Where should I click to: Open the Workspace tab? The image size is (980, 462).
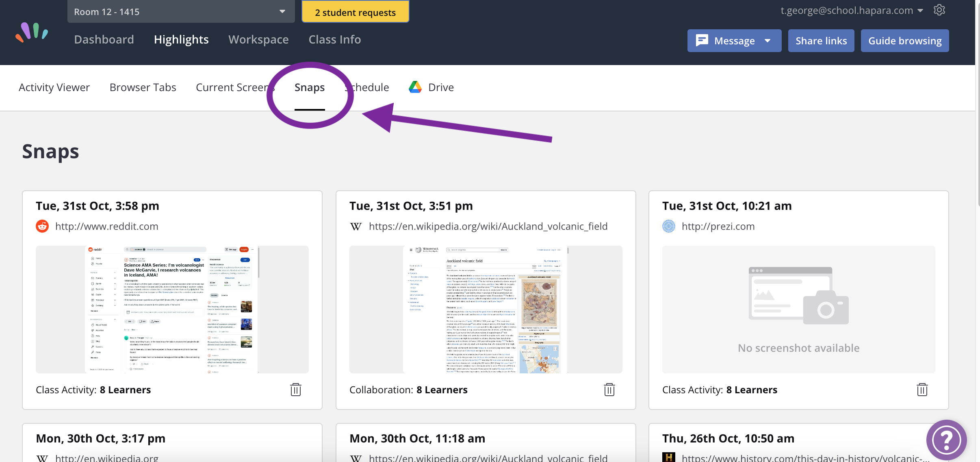[258, 39]
